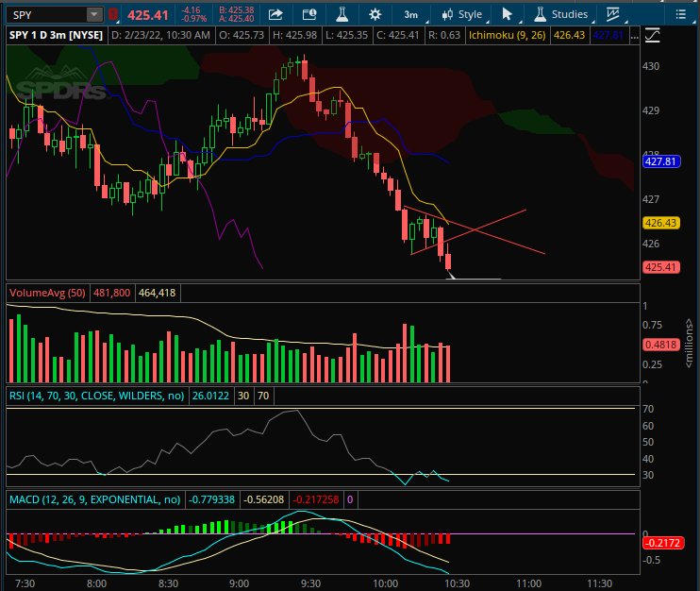Screen dimensions: 700x591
Task: Click the RSI (14, 70, 30, CLOSE, WILDERS, no) label
Action: (97, 396)
